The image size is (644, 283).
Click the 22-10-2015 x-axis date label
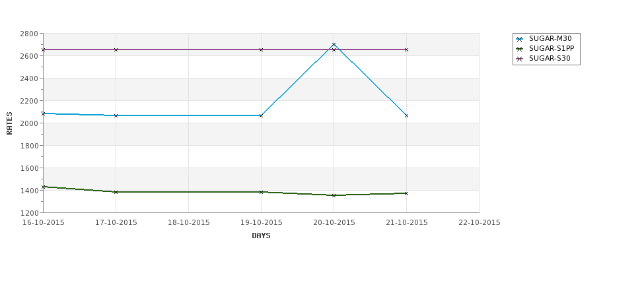coord(480,223)
